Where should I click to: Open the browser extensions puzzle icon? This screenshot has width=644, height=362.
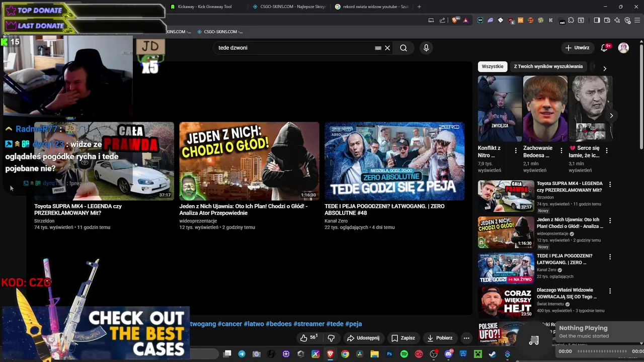click(x=571, y=20)
